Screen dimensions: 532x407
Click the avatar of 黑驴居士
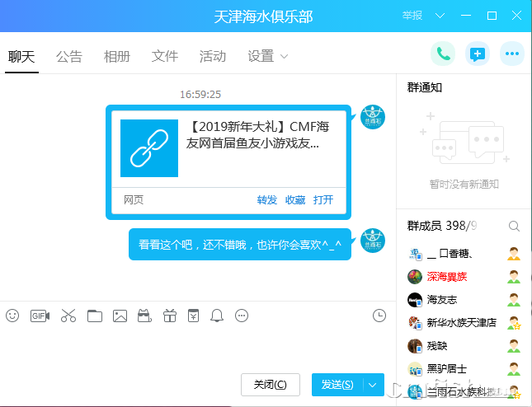coord(415,369)
